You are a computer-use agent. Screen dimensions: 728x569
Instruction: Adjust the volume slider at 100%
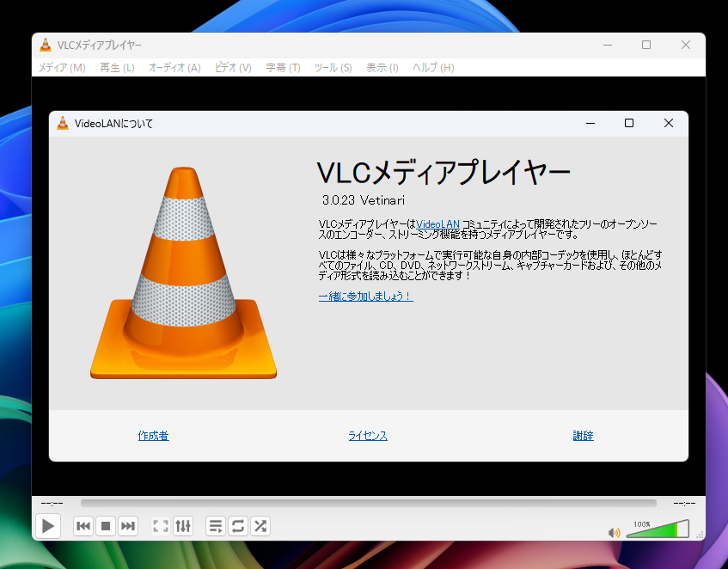pyautogui.click(x=657, y=531)
